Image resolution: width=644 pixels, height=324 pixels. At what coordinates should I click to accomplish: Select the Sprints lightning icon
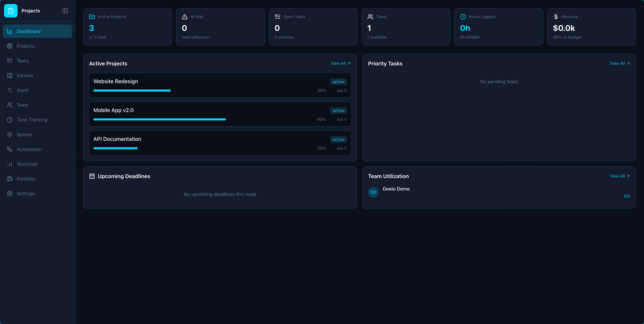click(x=10, y=134)
